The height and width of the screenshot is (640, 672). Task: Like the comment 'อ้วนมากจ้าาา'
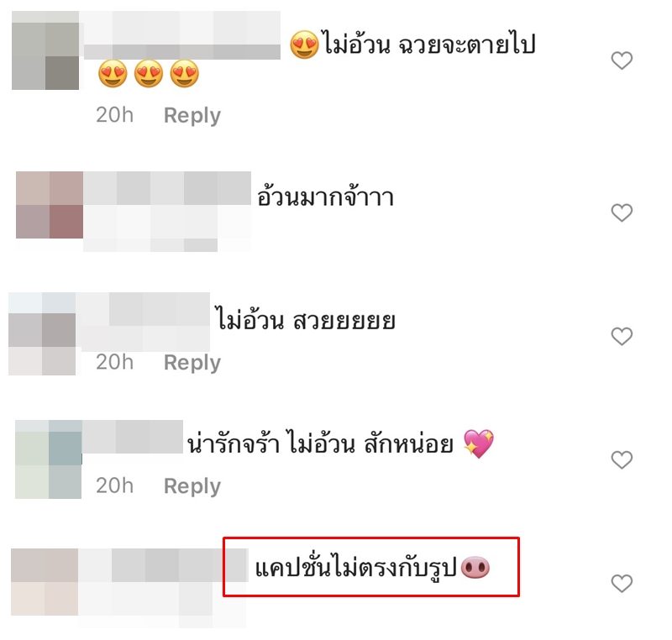point(622,212)
